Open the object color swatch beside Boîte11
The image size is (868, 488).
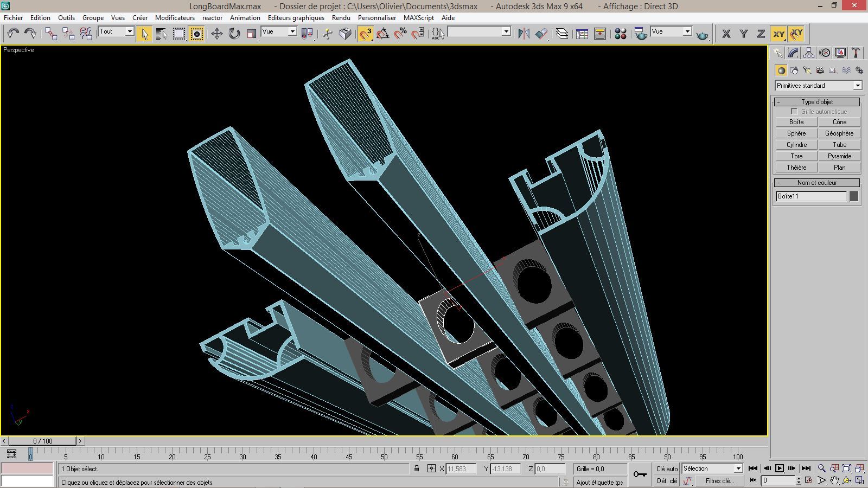855,196
